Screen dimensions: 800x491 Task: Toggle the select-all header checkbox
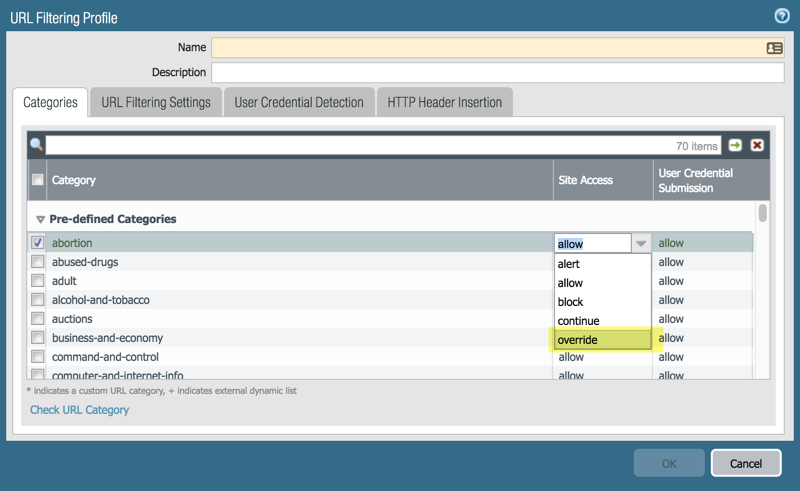[x=38, y=181]
